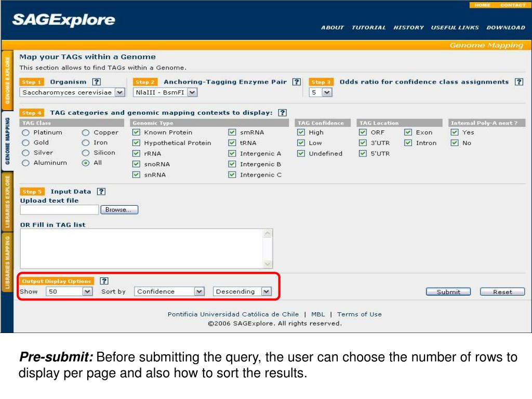Open the NlaIII - BsmFI enzyme dropdown
Viewport: 532px width, 399px height.
(165, 92)
